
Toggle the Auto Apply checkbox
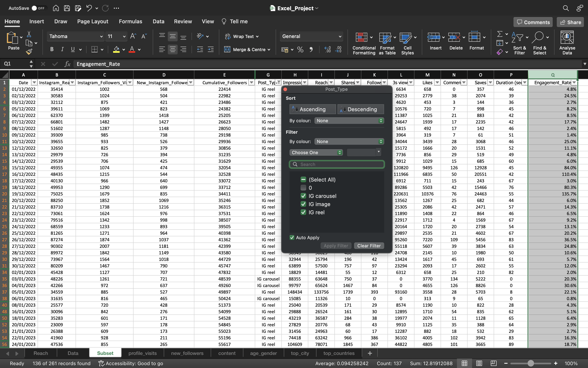coord(292,238)
